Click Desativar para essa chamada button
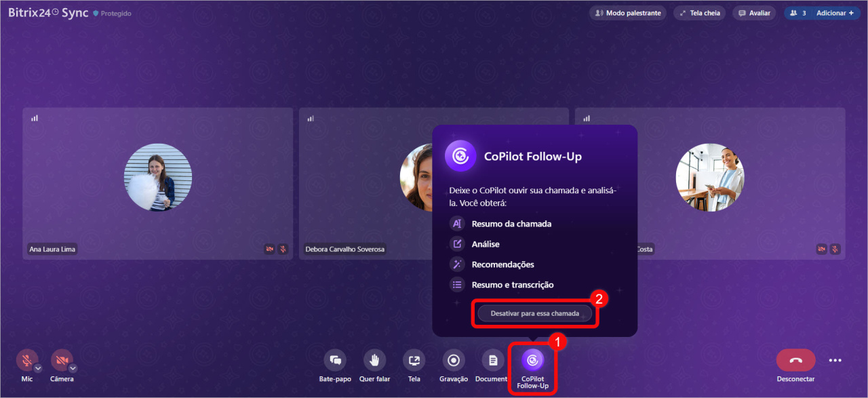Screen dimensions: 868x398 [x=535, y=314]
